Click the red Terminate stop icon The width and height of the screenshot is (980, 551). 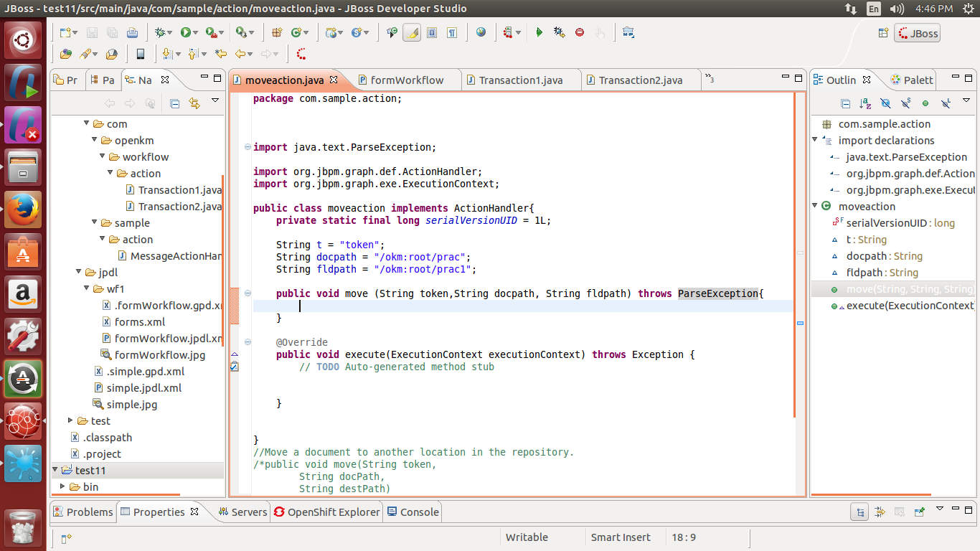(x=580, y=32)
